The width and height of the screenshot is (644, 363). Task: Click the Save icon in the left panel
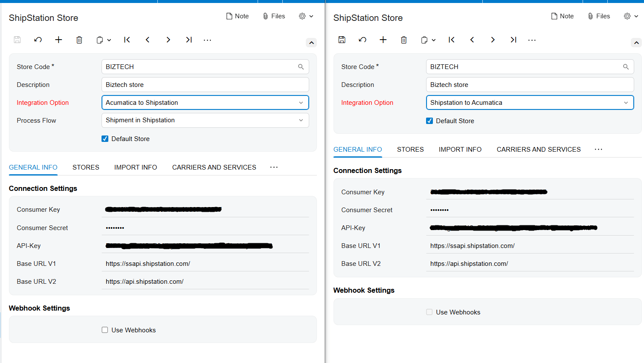[17, 40]
